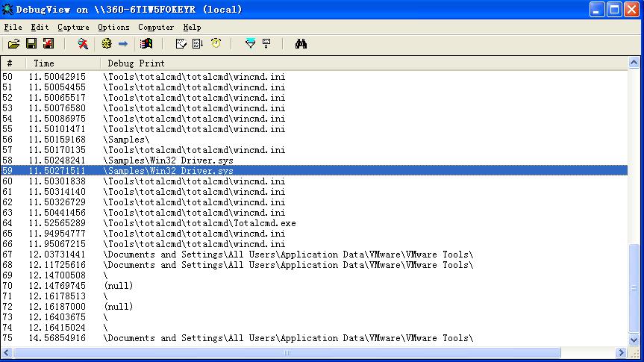
Task: Clear the display with the eraser icon
Action: pyautogui.click(x=181, y=43)
